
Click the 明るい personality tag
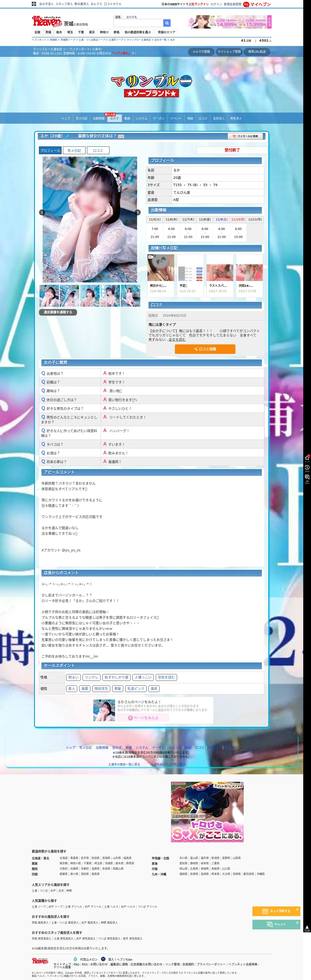click(x=73, y=677)
